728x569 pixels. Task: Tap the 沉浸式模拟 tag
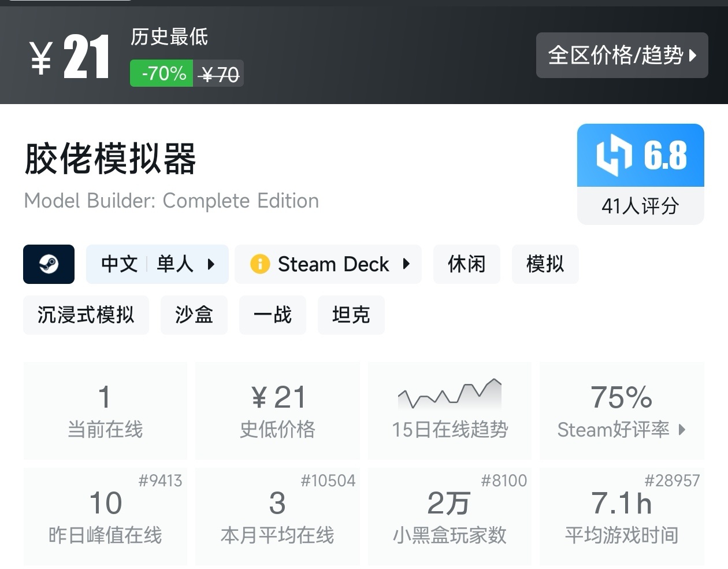point(86,315)
